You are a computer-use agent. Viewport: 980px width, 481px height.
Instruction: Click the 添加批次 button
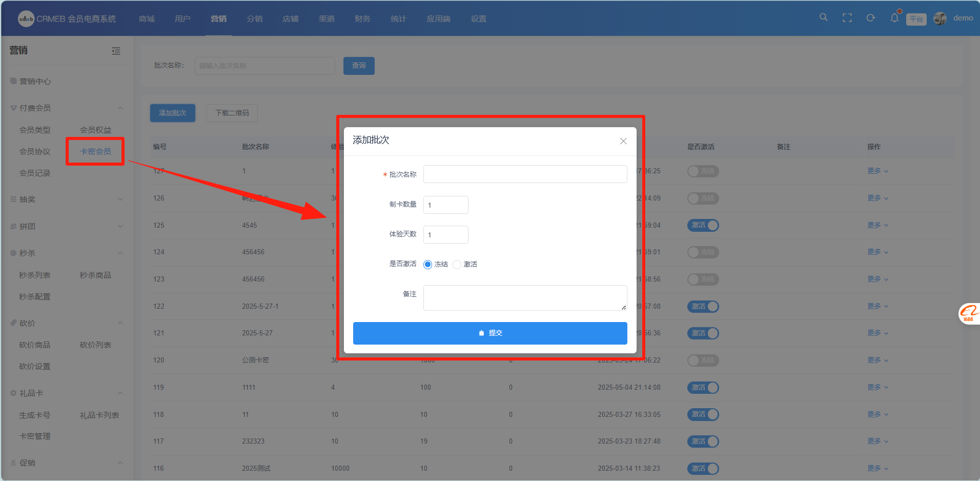pos(173,113)
